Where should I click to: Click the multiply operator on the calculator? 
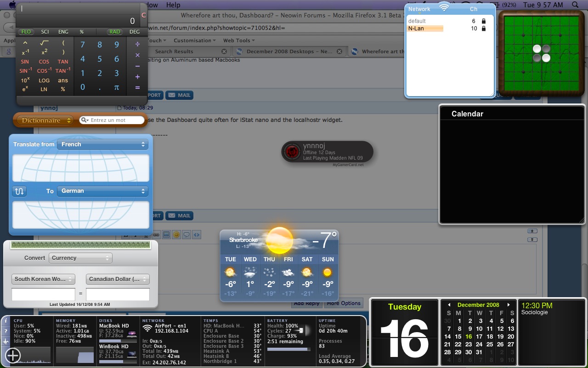pyautogui.click(x=137, y=55)
